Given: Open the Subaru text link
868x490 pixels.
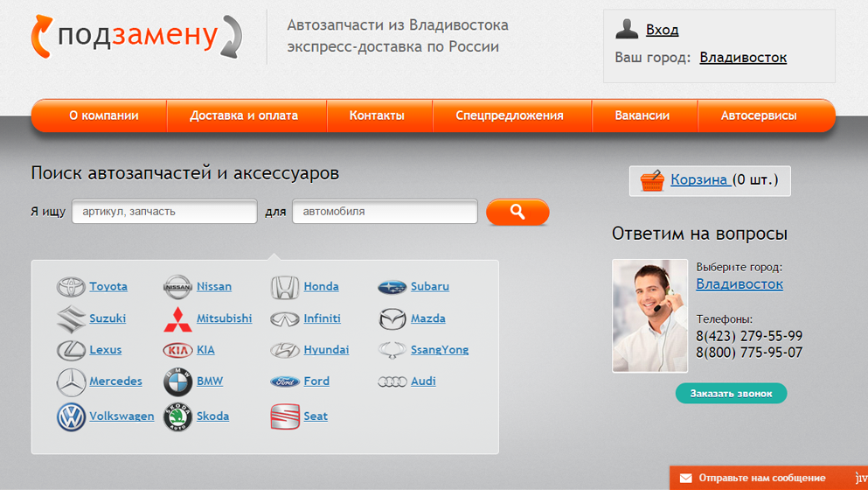Looking at the screenshot, I should [429, 287].
